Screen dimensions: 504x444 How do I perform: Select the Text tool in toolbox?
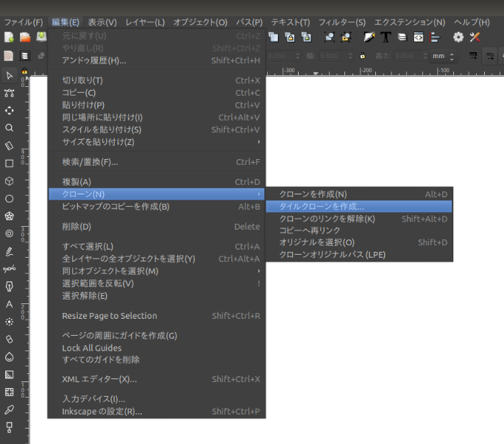click(x=10, y=304)
